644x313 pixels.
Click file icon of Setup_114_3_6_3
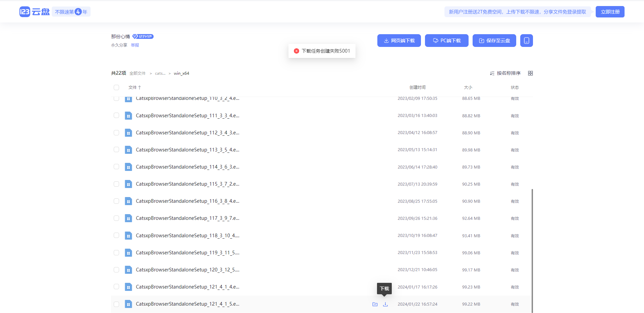pos(128,167)
